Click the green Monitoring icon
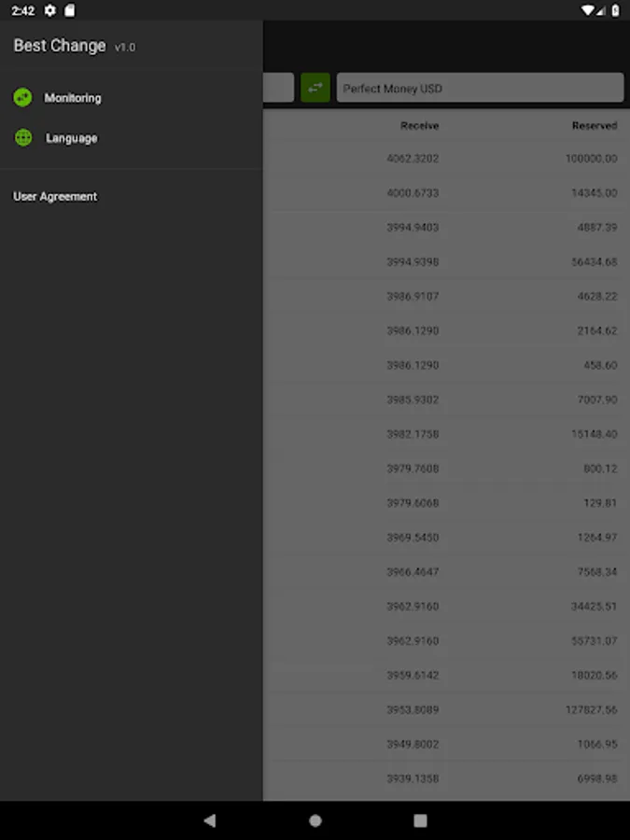The image size is (630, 840). coord(23,97)
